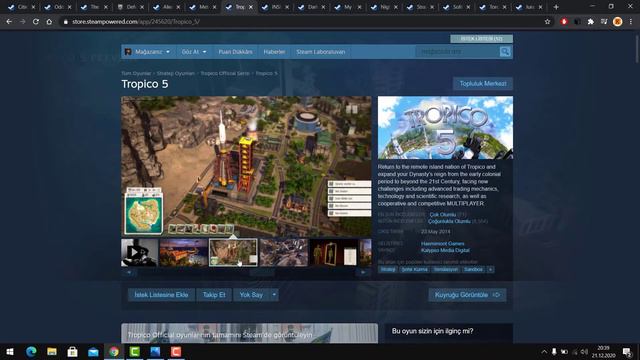Click the Kuyruğu Görüntüle button
Viewport: 640px width, 360px height.
(x=467, y=295)
